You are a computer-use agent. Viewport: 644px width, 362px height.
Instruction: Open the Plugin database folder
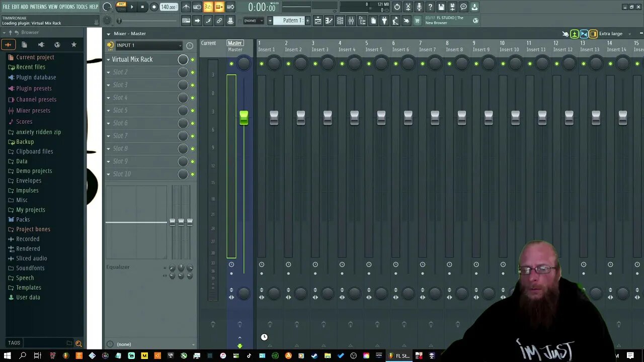click(36, 77)
